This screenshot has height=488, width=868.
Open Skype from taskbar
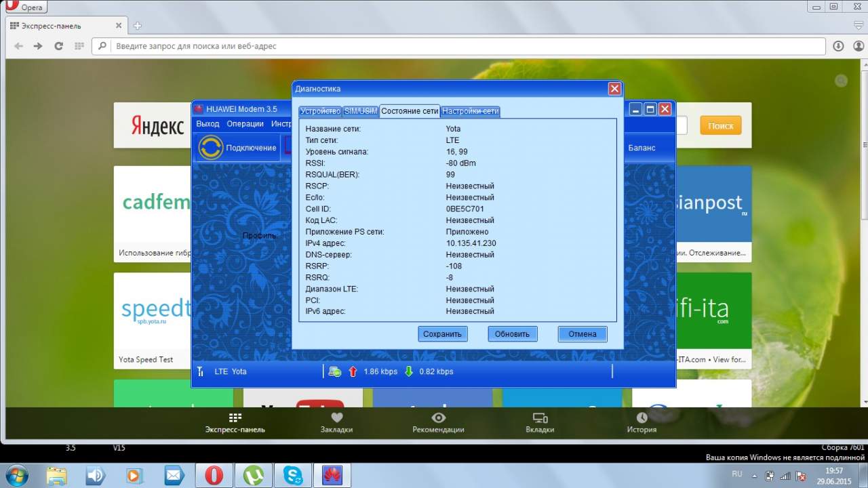(x=292, y=475)
